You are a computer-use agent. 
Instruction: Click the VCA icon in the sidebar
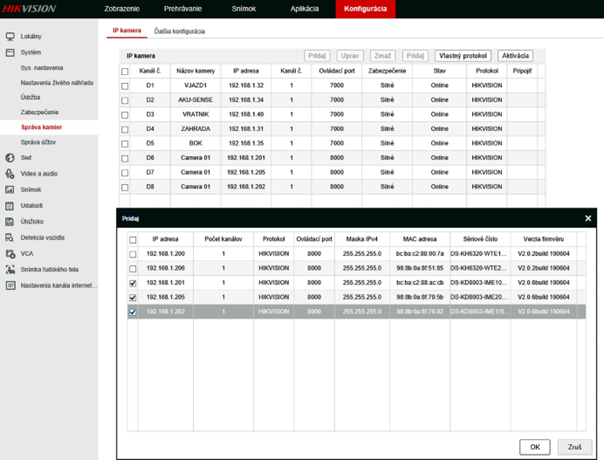pos(10,254)
